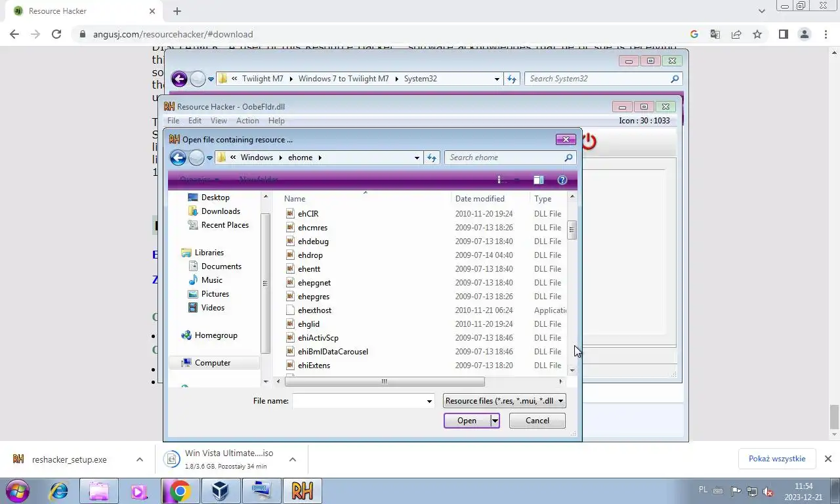Image resolution: width=840 pixels, height=504 pixels.
Task: Click Desktop in the navigation pane
Action: (215, 198)
